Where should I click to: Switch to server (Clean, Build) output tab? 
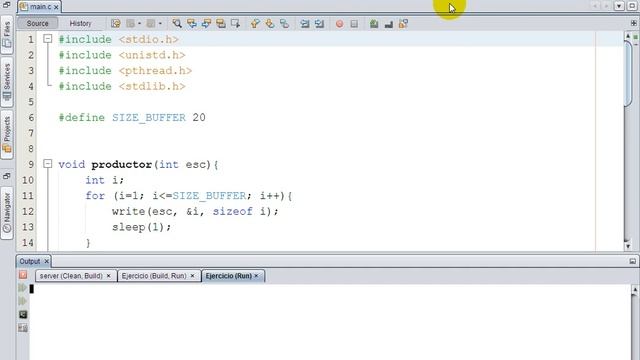point(71,276)
